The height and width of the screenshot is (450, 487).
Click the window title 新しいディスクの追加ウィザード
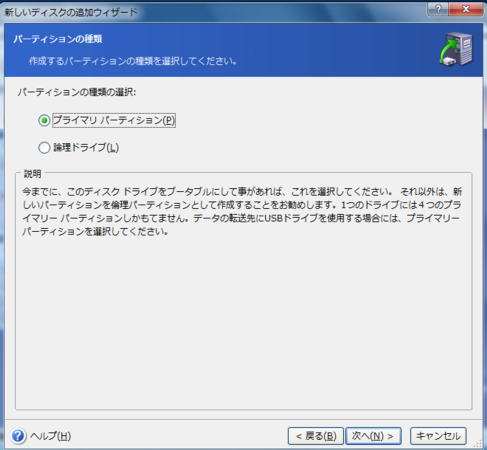point(71,12)
